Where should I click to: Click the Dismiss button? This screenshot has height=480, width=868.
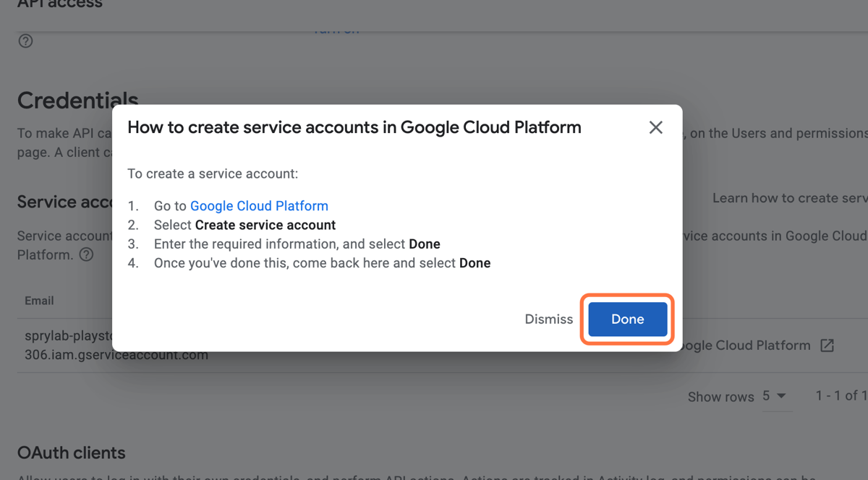click(549, 320)
